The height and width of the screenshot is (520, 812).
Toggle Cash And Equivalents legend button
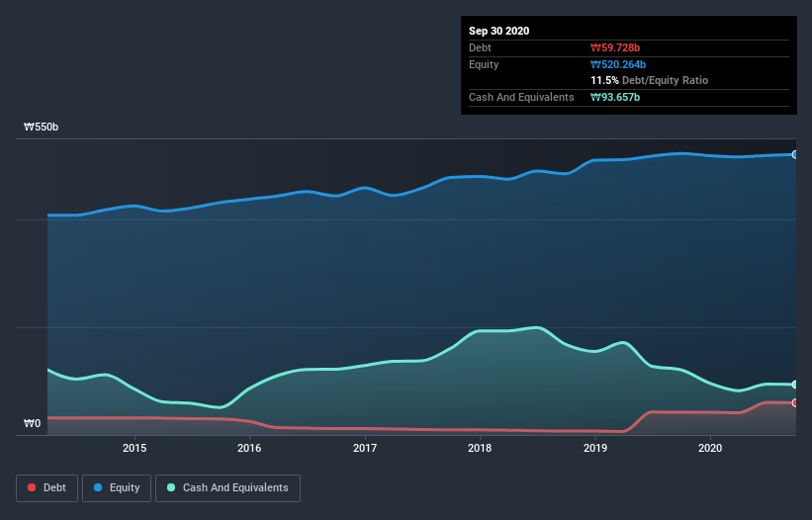coord(227,488)
